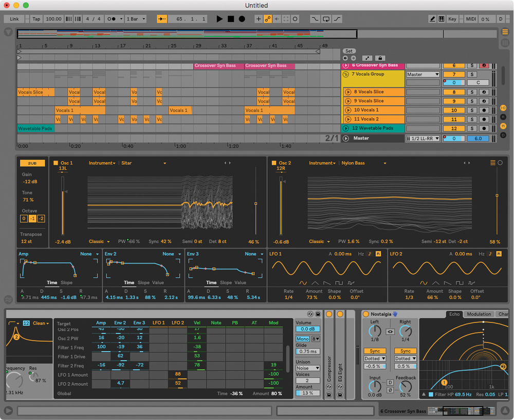Enable the stereo link toggle between Echo's Left and Right knobs
This screenshot has height=420, width=514.
click(391, 332)
